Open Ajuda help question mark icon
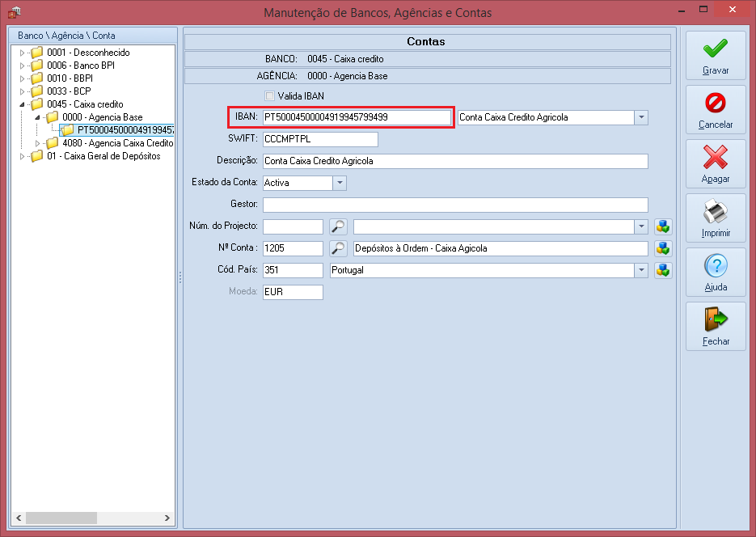756x537 pixels. (716, 272)
